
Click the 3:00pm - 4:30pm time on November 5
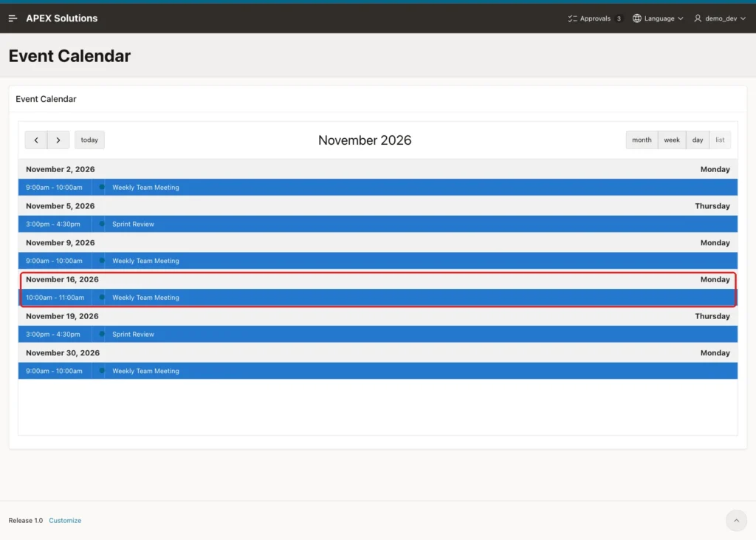tap(53, 224)
